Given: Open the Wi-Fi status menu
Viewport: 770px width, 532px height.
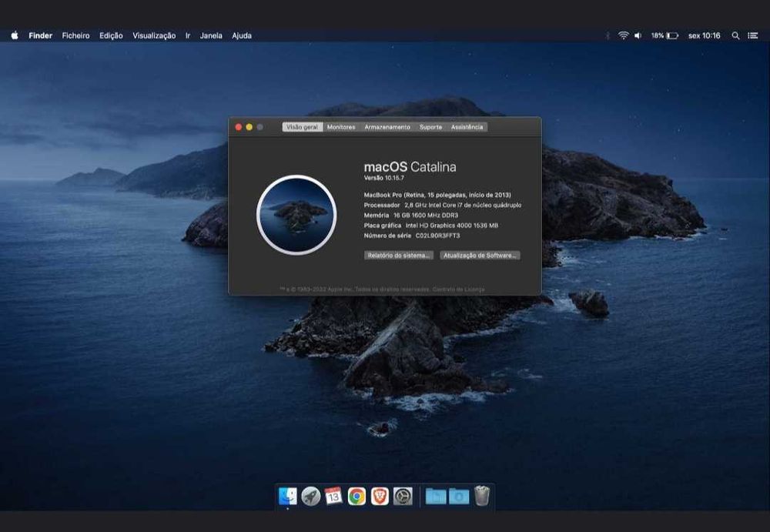Looking at the screenshot, I should (x=623, y=35).
